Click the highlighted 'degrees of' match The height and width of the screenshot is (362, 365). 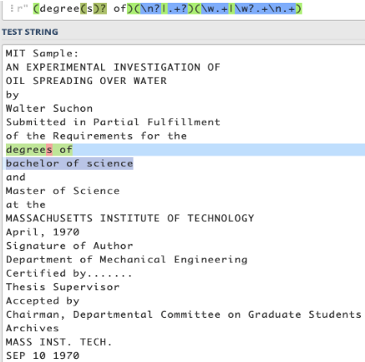[x=39, y=150]
